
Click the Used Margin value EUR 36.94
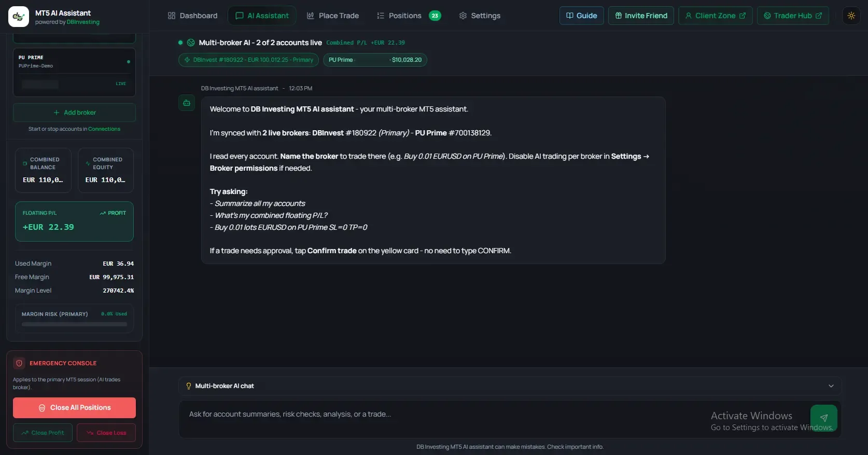(118, 264)
